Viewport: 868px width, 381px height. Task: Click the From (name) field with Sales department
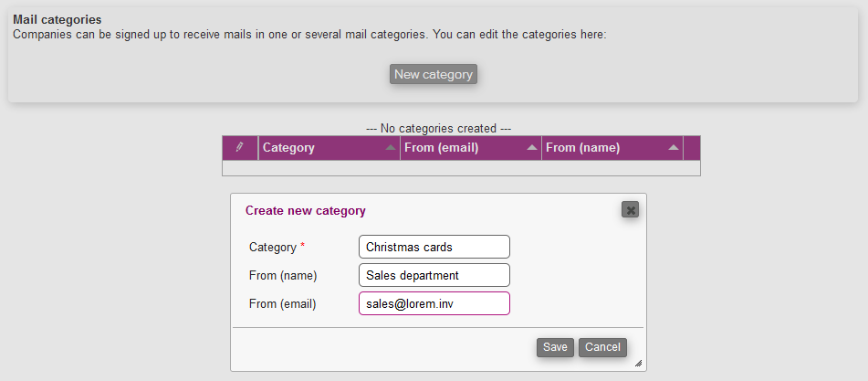(434, 275)
